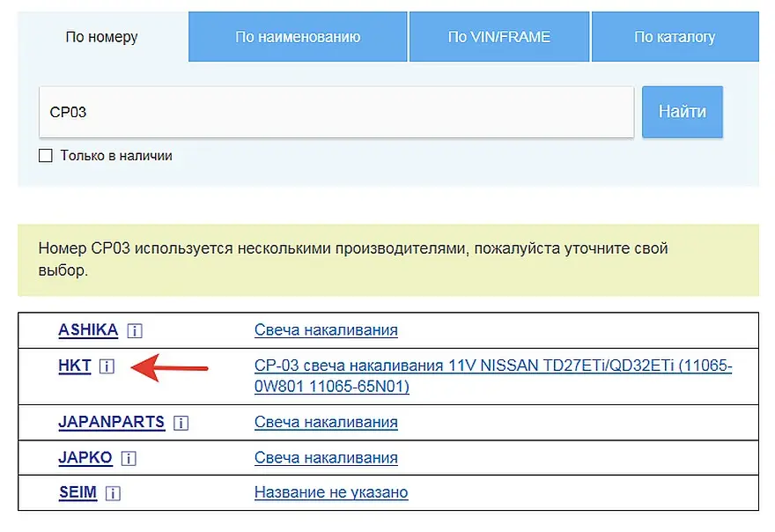
Task: Enable the 'Только в наличии' checkbox
Action: [x=46, y=156]
